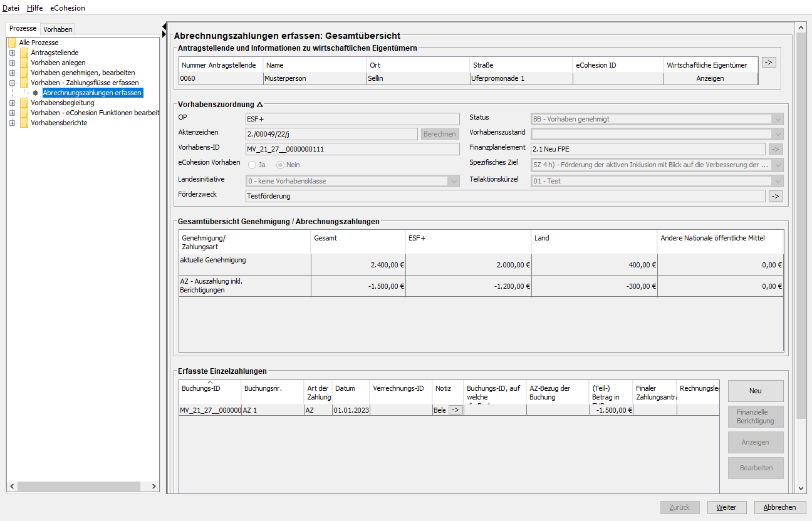Switch to the Vorhaben tab
The width and height of the screenshot is (812, 521).
[58, 29]
